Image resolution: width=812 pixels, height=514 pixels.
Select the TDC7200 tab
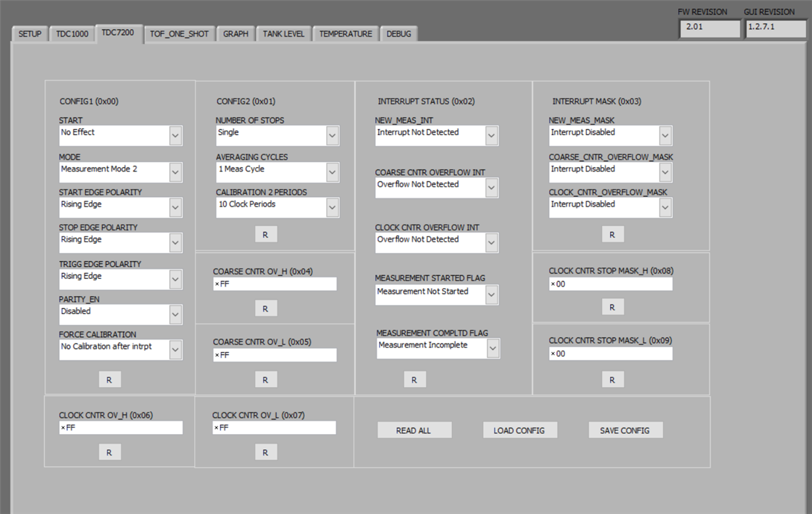click(x=119, y=32)
